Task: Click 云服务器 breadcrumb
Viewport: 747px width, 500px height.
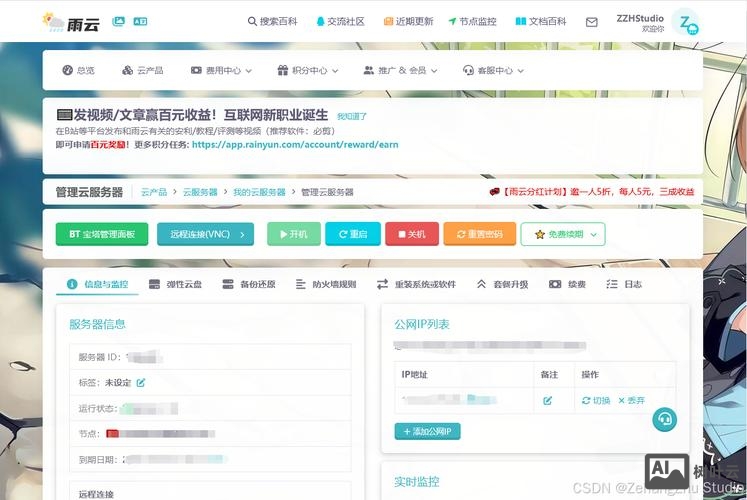Action: pos(200,192)
